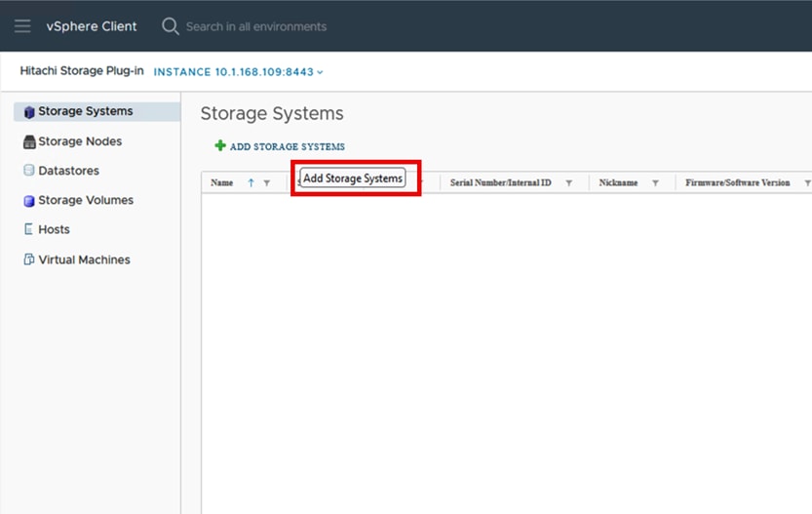
Task: Click the Hosts sidebar icon
Action: pyautogui.click(x=29, y=230)
